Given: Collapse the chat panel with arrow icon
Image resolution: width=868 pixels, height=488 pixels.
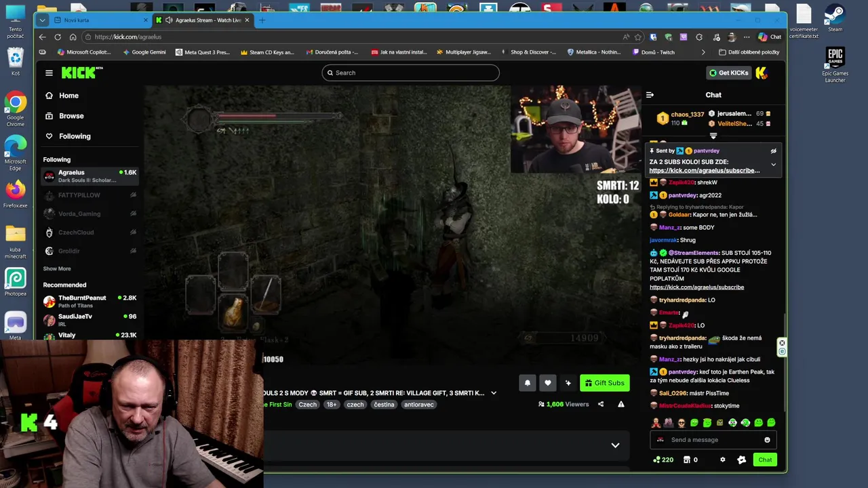Looking at the screenshot, I should [650, 95].
